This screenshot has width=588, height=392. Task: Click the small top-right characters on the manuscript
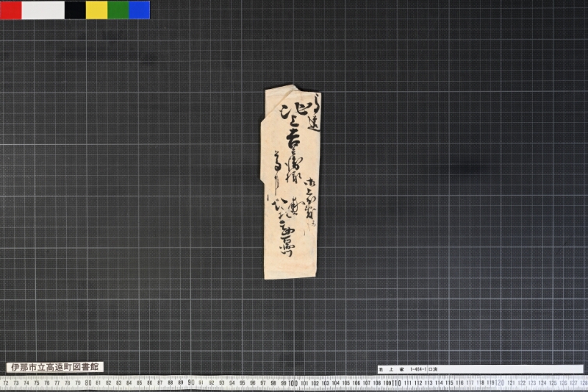point(313,110)
